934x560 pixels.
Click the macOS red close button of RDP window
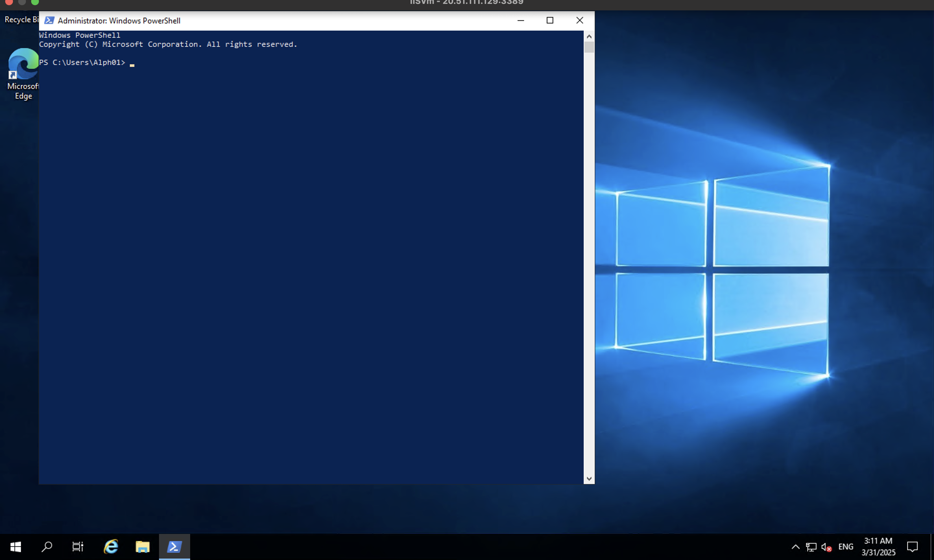(x=9, y=2)
